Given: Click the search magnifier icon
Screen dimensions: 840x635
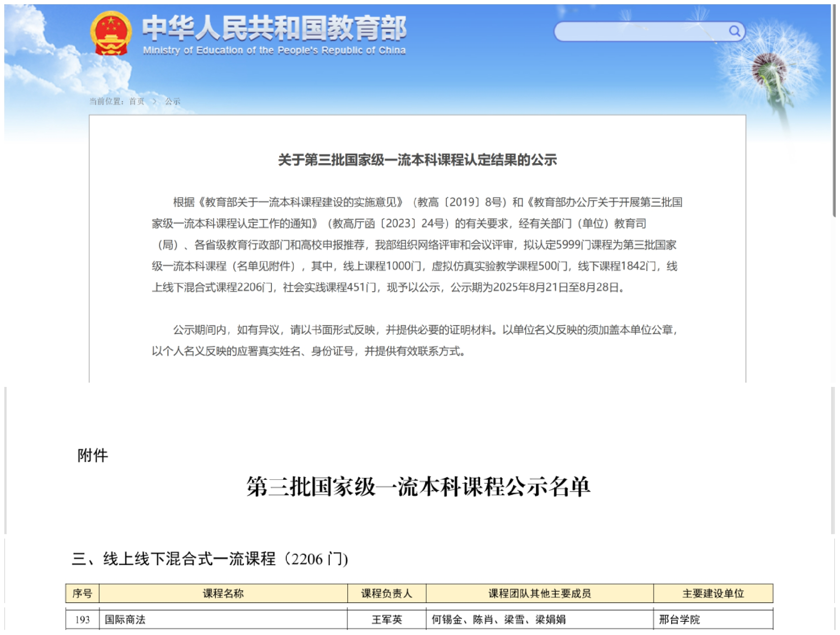Looking at the screenshot, I should pos(734,31).
